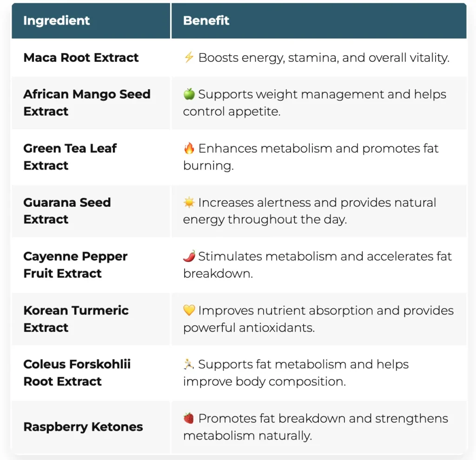Select the Ingredient column header

[x=57, y=21]
